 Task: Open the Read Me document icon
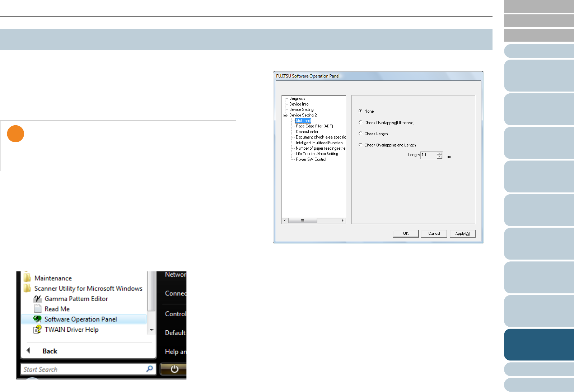click(38, 309)
